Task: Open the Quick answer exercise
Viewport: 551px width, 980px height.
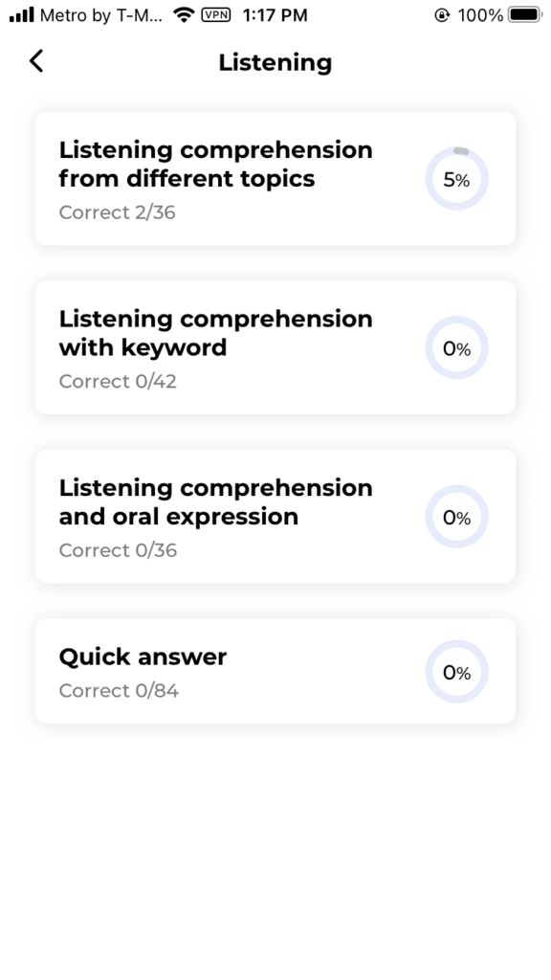Action: click(275, 671)
